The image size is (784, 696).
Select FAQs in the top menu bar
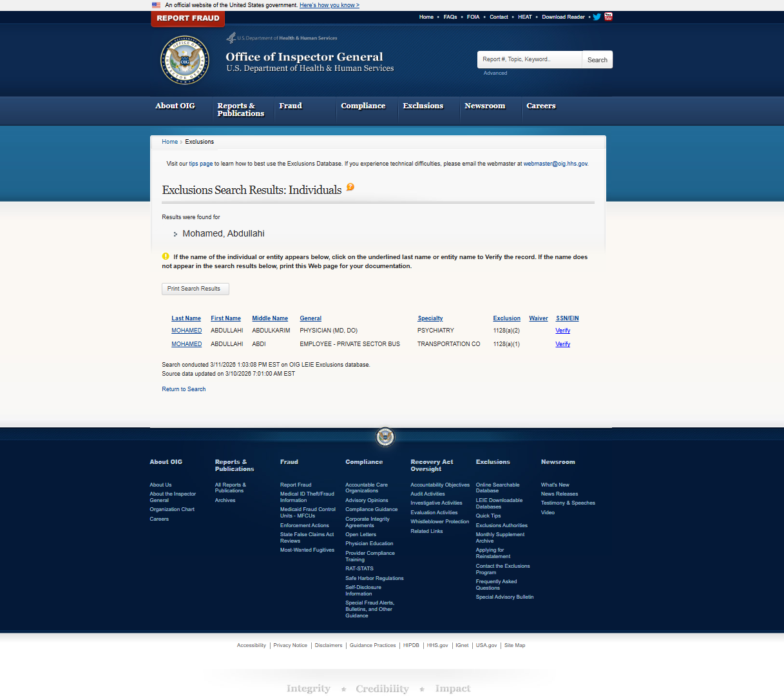[x=450, y=17]
